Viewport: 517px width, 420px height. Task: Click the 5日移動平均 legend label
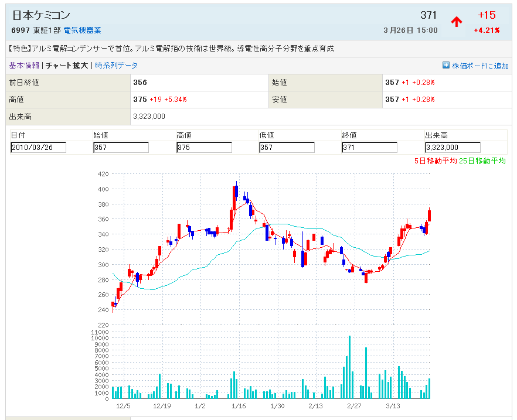click(436, 161)
